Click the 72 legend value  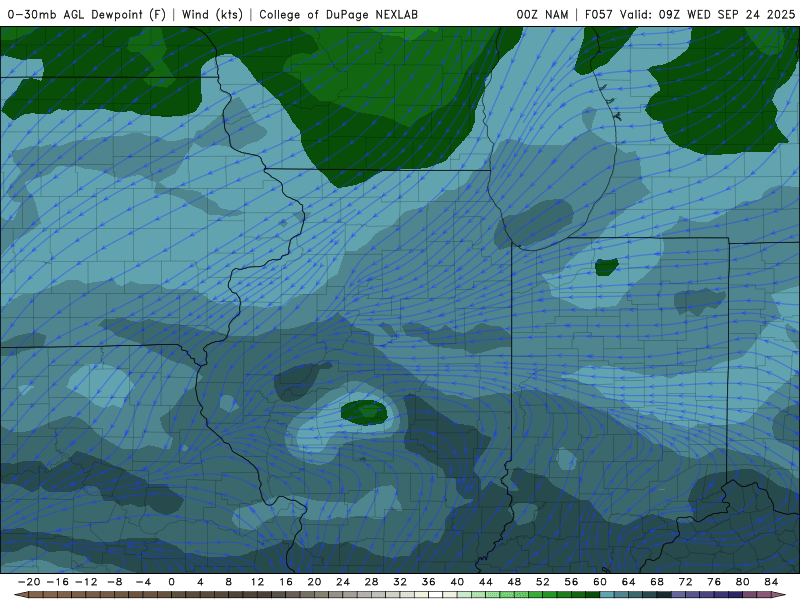coord(686,582)
